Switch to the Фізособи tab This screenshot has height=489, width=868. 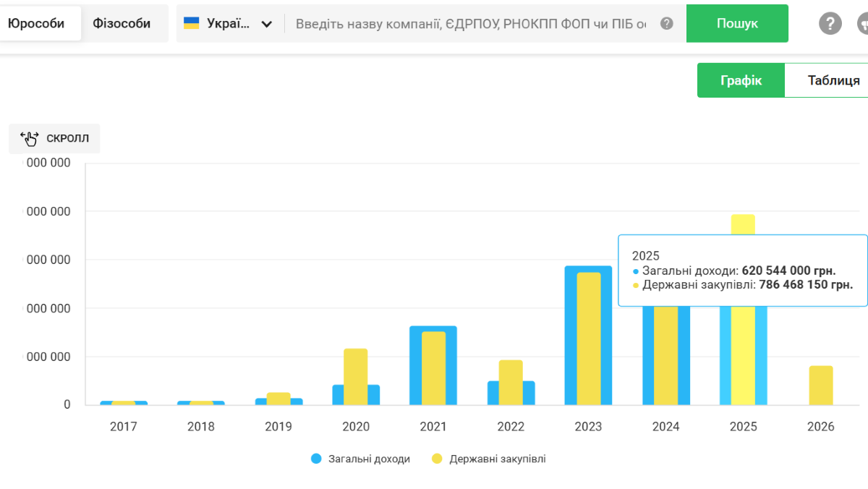pos(122,23)
